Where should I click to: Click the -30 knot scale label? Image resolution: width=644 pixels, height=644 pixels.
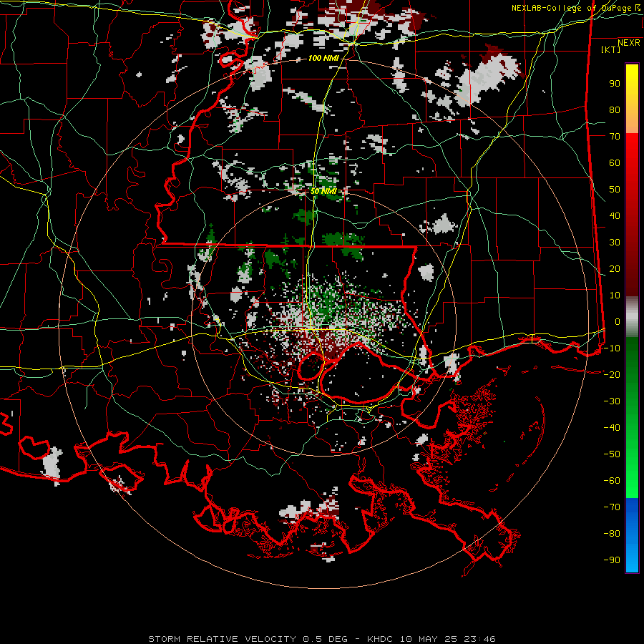pos(612,401)
